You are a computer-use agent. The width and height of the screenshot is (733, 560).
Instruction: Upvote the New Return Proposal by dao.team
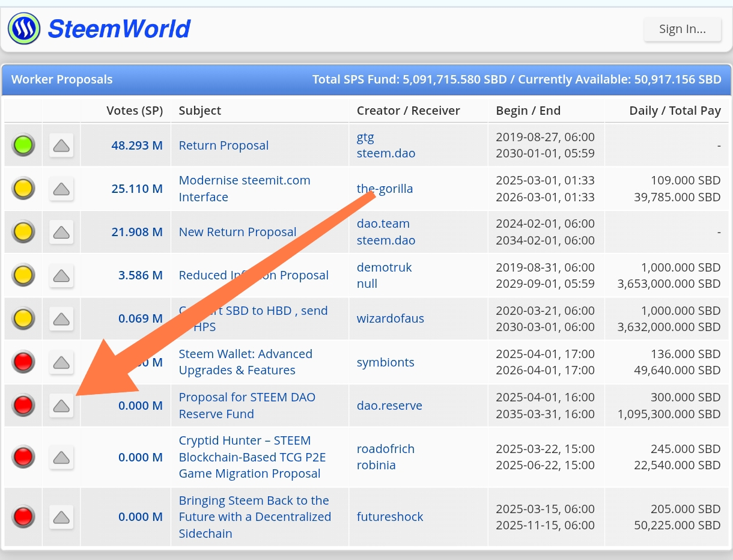(x=61, y=232)
